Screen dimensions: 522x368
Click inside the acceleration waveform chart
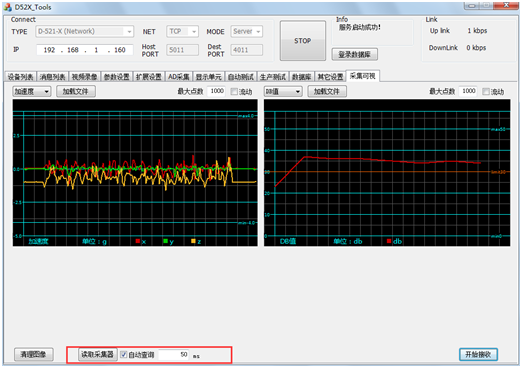(x=135, y=173)
